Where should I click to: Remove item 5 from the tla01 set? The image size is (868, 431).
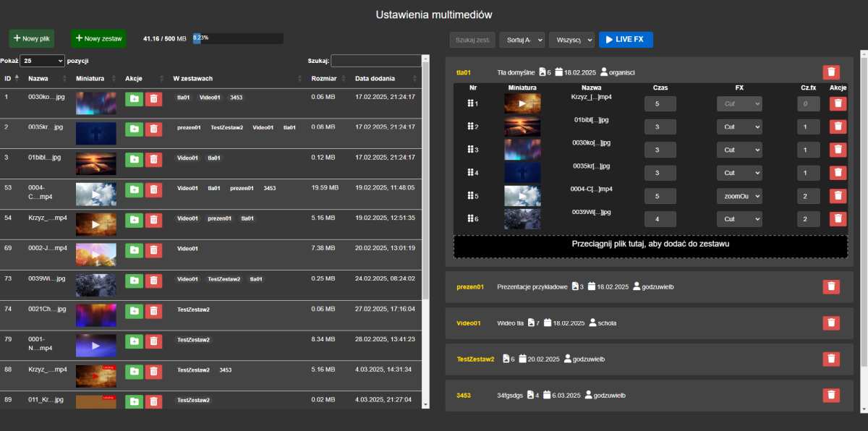[838, 196]
